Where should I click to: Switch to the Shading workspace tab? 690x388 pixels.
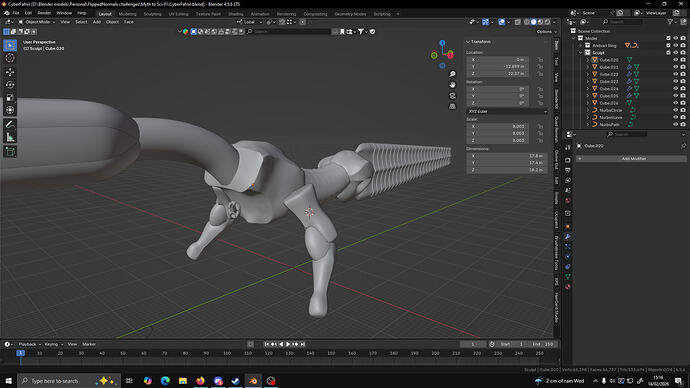(235, 14)
